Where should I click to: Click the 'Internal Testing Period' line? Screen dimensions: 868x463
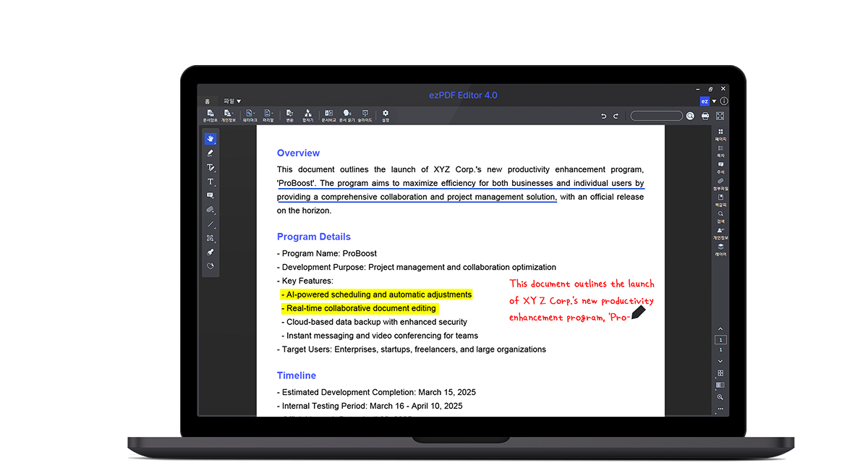pyautogui.click(x=370, y=406)
